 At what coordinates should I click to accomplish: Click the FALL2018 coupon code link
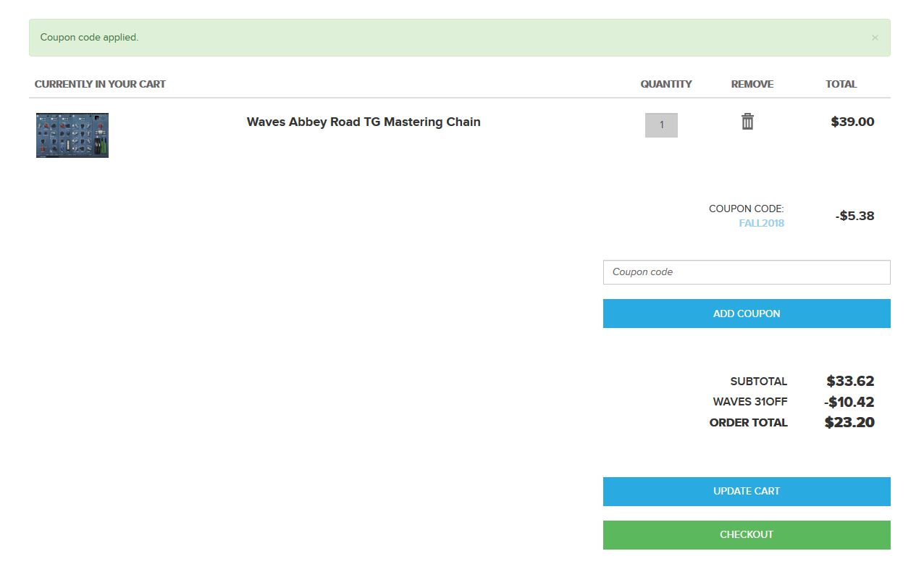(761, 223)
